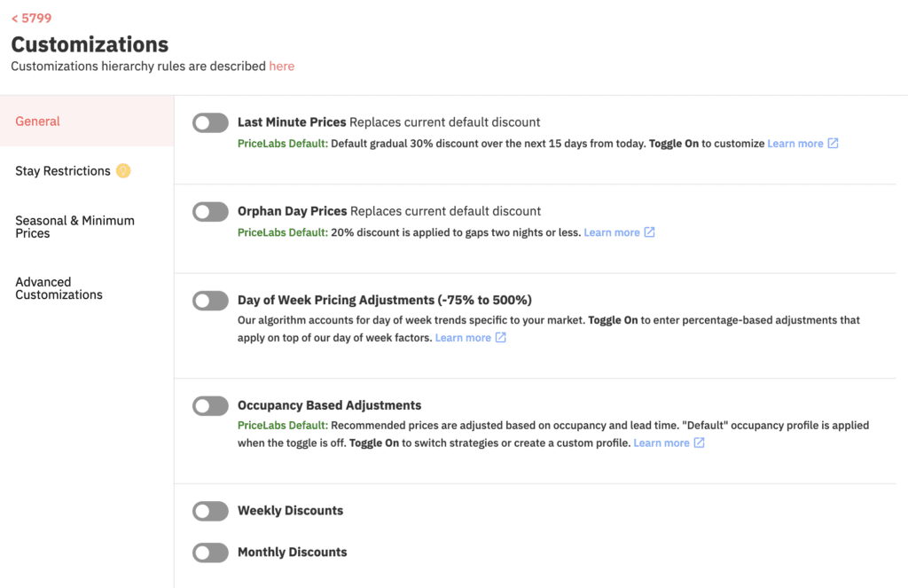Go to Seasonal & Minimum Prices tab
908x588 pixels.
(x=74, y=227)
